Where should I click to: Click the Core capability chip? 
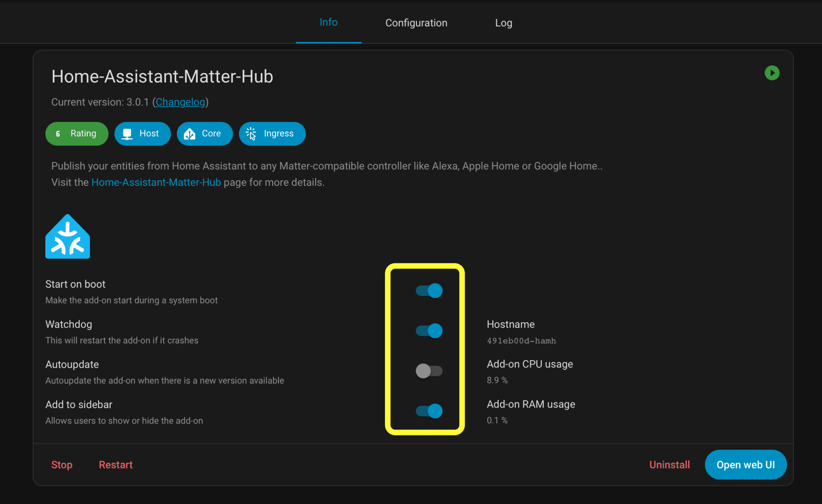coord(204,134)
